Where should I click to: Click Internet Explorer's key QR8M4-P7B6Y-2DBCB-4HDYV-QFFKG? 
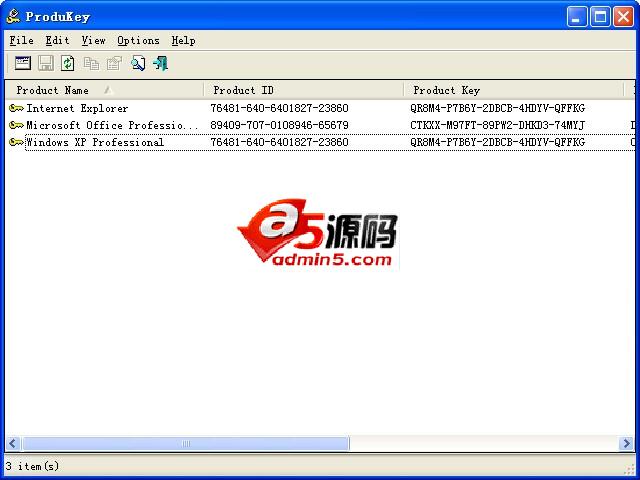pos(498,108)
